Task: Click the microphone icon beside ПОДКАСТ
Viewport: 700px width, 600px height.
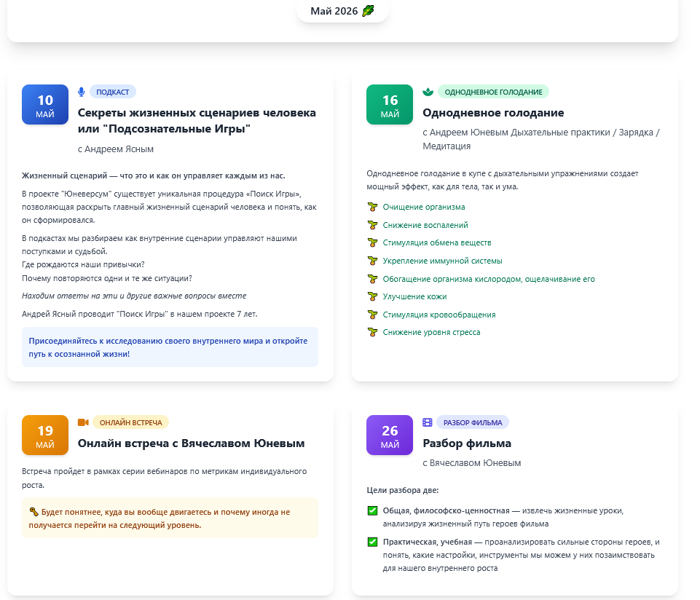Action: click(82, 92)
